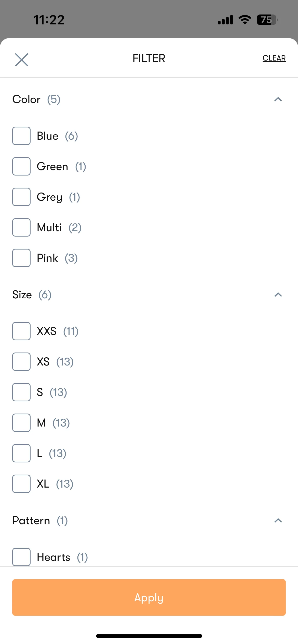
Task: Click the CLEAR link
Action: tap(274, 58)
